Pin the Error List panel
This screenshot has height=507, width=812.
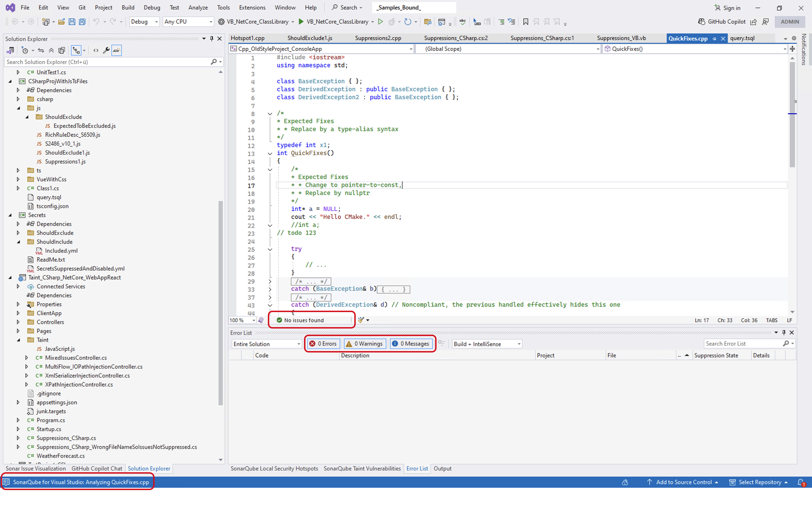pyautogui.click(x=784, y=332)
